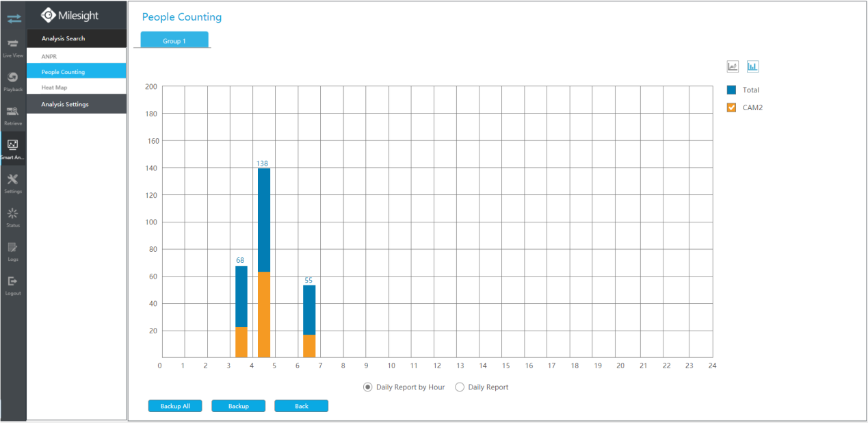Switch to bar chart view
This screenshot has width=868, height=423.
[x=752, y=66]
